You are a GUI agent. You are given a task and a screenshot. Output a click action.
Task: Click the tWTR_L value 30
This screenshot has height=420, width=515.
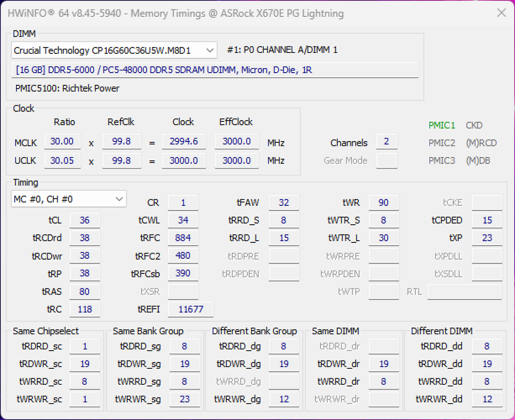[384, 238]
